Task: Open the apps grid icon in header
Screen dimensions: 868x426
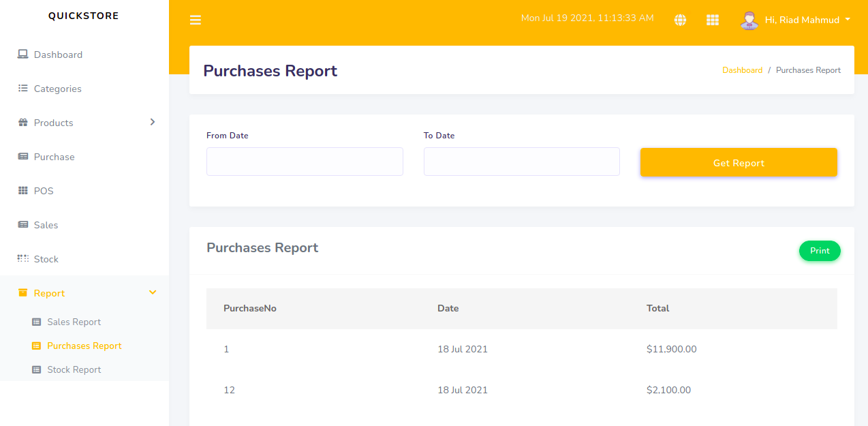Action: (x=713, y=20)
